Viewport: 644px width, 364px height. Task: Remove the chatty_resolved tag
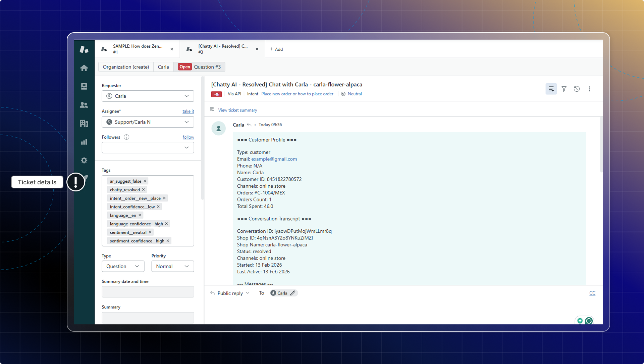(144, 190)
